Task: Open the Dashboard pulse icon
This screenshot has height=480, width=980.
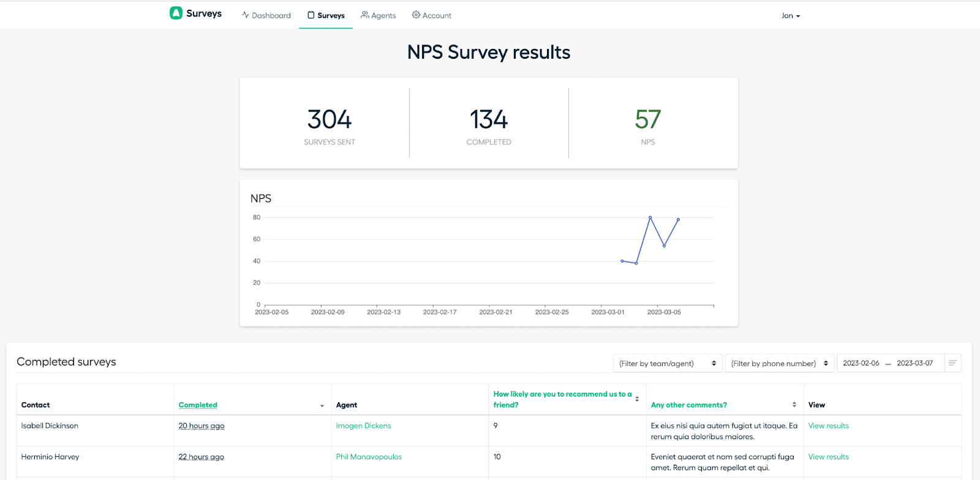Action: pyautogui.click(x=246, y=15)
